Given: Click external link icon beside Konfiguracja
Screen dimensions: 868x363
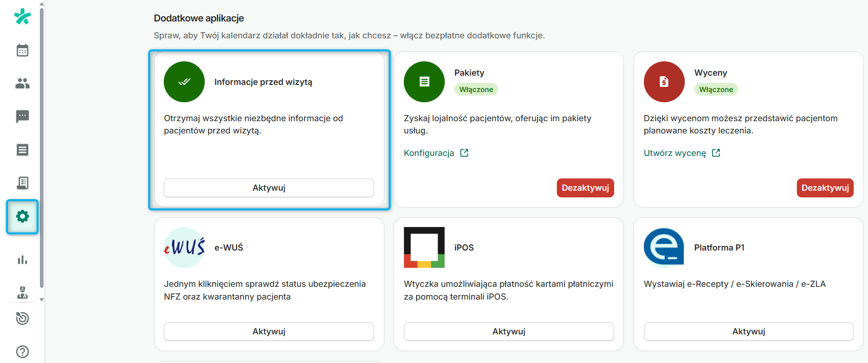Looking at the screenshot, I should tap(464, 153).
